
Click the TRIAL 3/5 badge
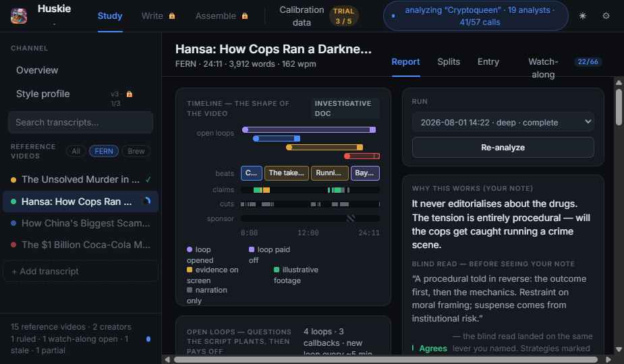point(343,16)
